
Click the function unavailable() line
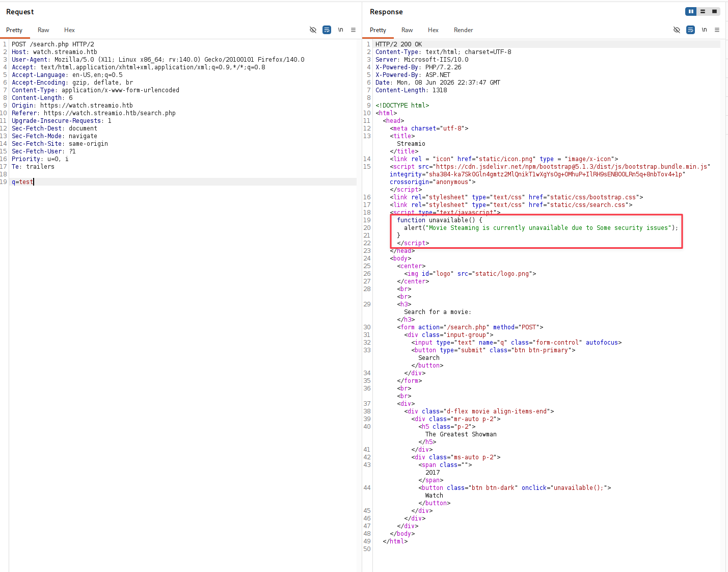pos(440,220)
